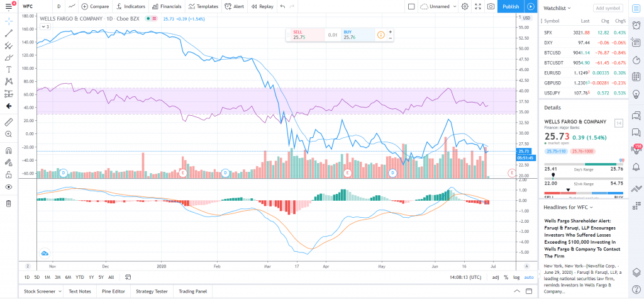Create an Alert from top toolbar
This screenshot has height=299, width=644.
click(x=235, y=6)
